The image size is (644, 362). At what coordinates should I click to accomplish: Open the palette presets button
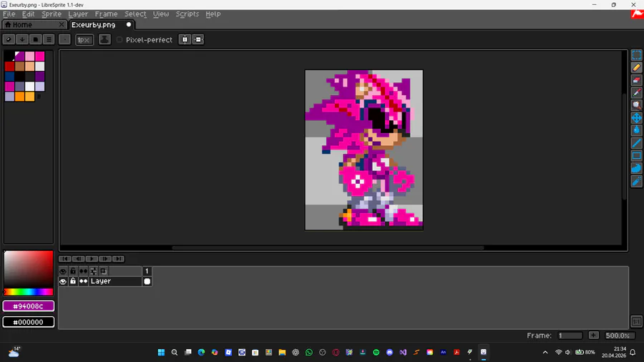point(35,39)
